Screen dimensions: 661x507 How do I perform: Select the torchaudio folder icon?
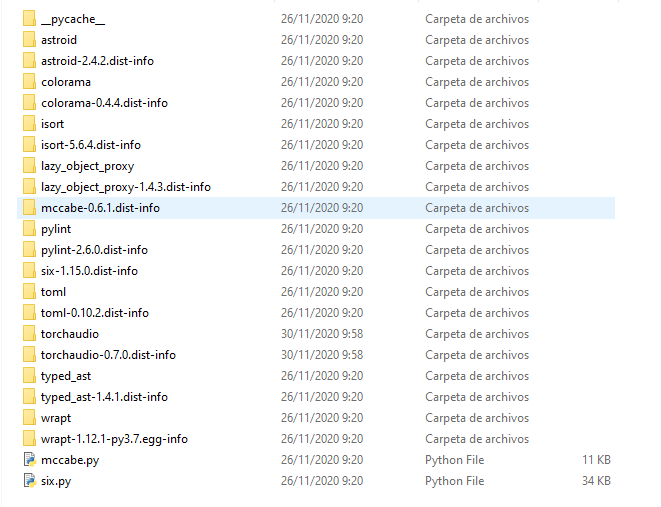pos(29,333)
